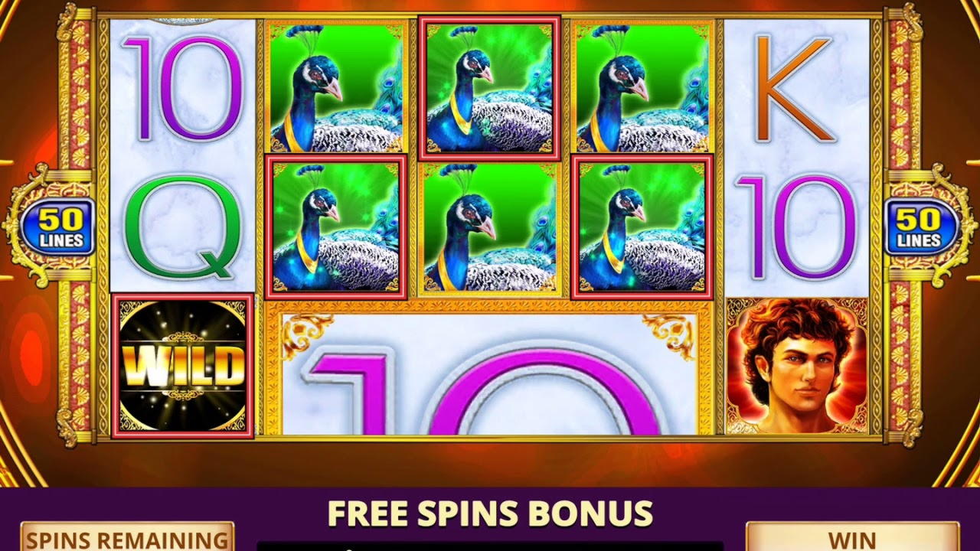Click the FREE SPINS BONUS banner
This screenshot has width=980, height=551.
pos(490,514)
